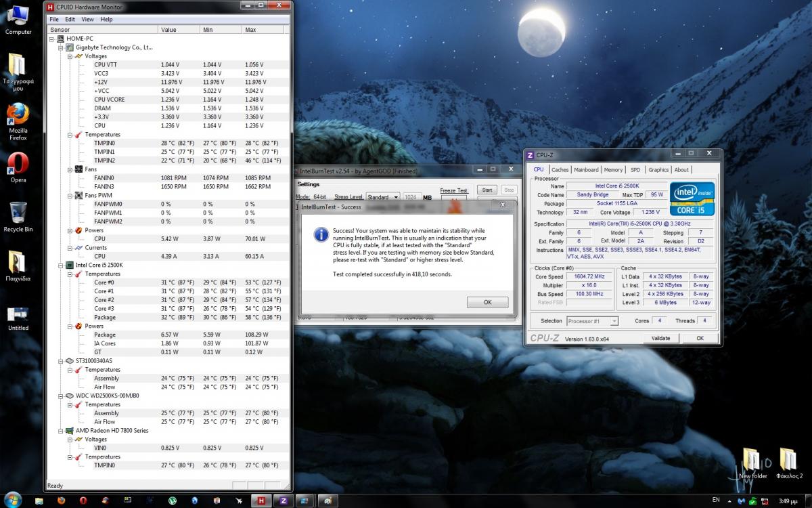Open the Edit menu in HWMonitor
Image resolution: width=812 pixels, height=508 pixels.
click(x=70, y=20)
